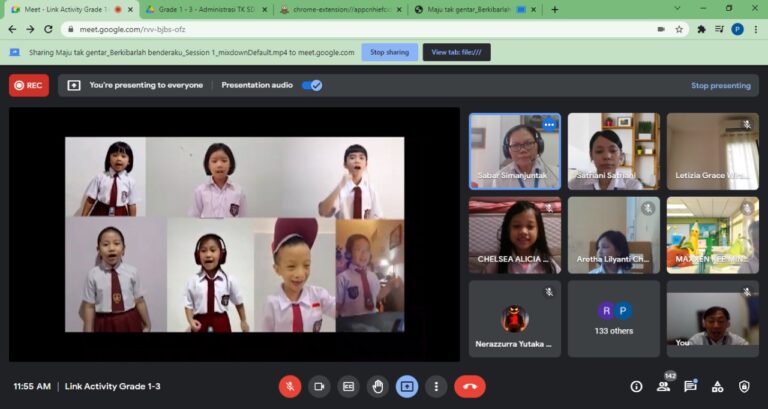Viewport: 768px width, 409px height.
Task: Open options on Sabar Simanjuntak's video tile
Action: [x=549, y=124]
